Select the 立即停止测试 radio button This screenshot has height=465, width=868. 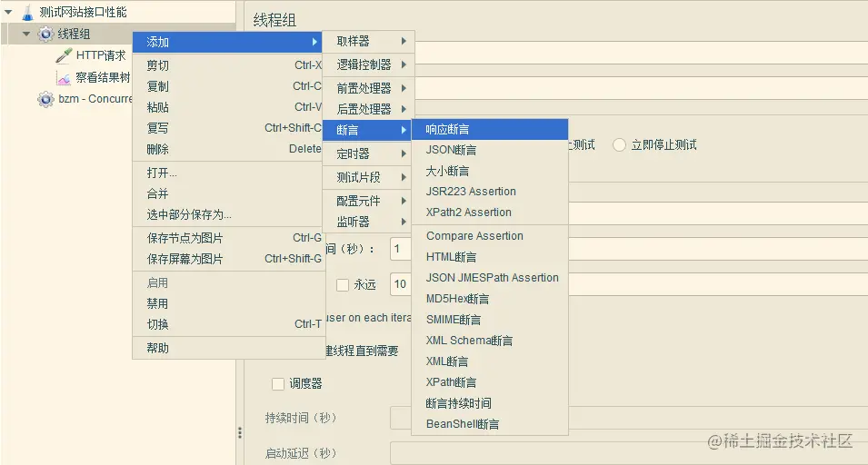pyautogui.click(x=620, y=145)
